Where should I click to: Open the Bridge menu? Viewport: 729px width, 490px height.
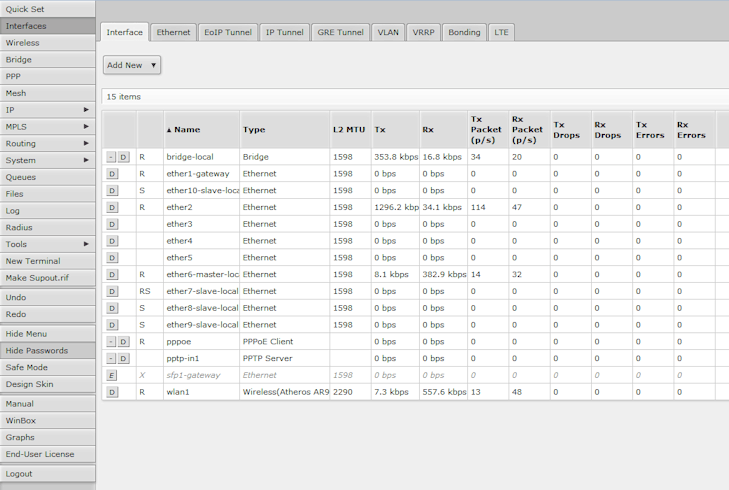click(x=47, y=60)
